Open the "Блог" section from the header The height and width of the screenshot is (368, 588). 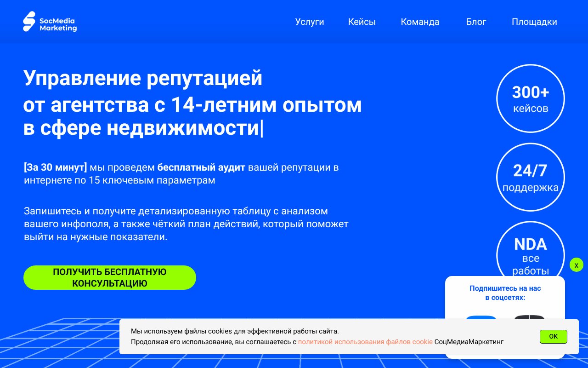(476, 22)
